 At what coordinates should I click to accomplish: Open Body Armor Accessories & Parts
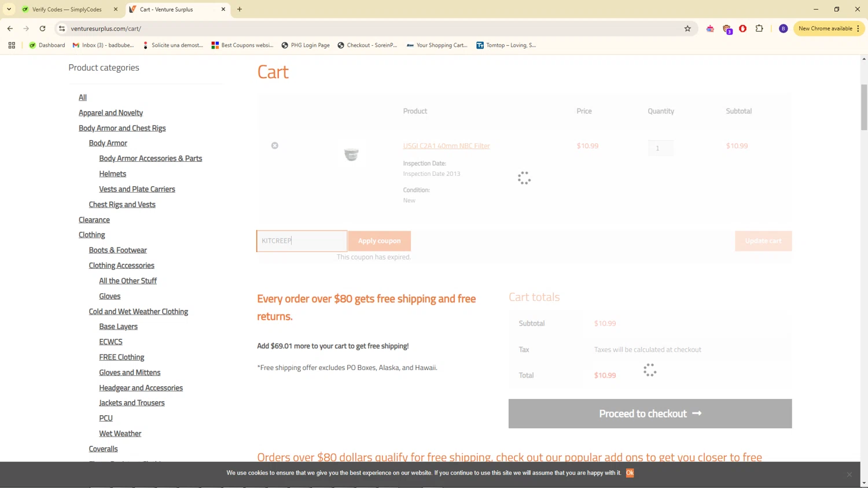click(150, 158)
